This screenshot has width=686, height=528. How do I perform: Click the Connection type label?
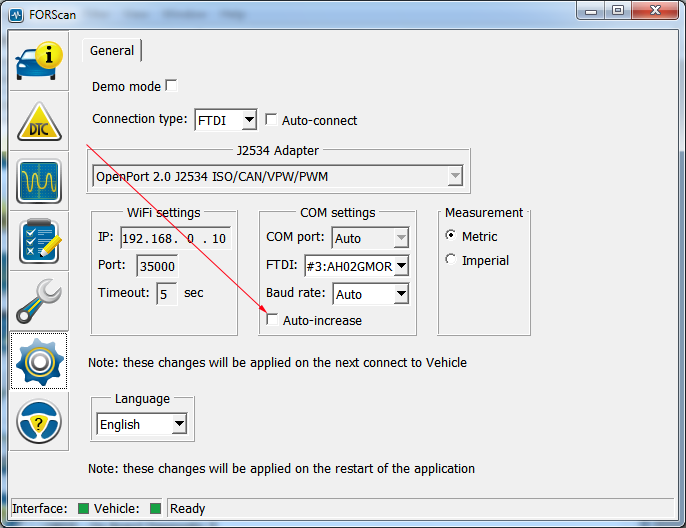[140, 119]
